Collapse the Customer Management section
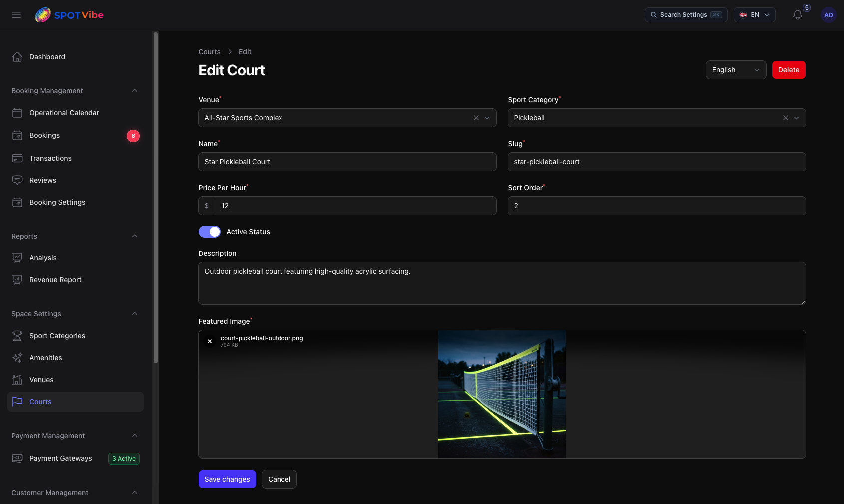 [135, 493]
